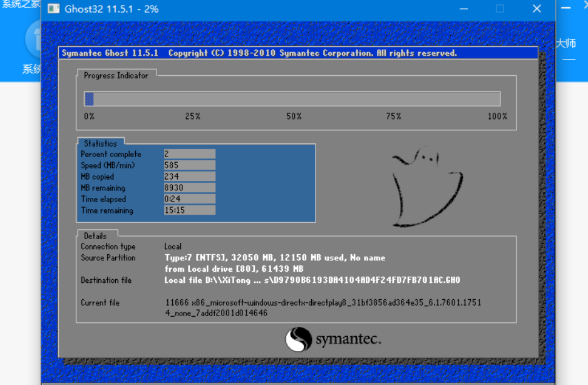The height and width of the screenshot is (385, 588).
Task: Click the Destination file path text
Action: pyautogui.click(x=312, y=280)
